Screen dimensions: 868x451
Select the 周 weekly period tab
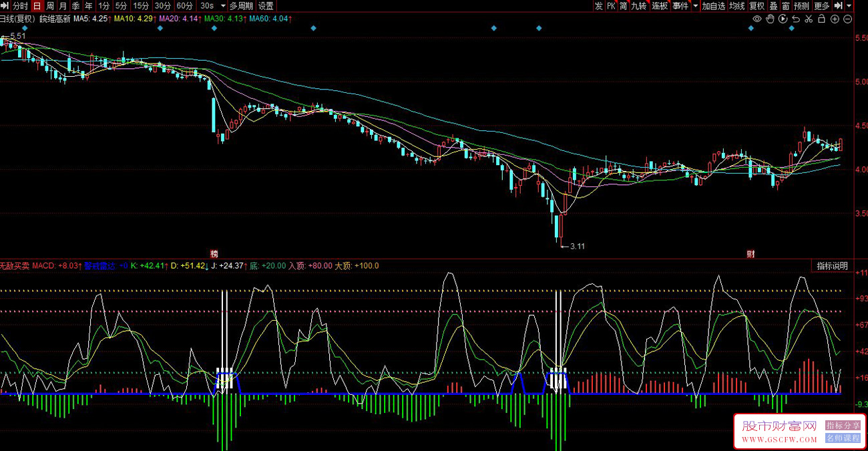click(50, 5)
